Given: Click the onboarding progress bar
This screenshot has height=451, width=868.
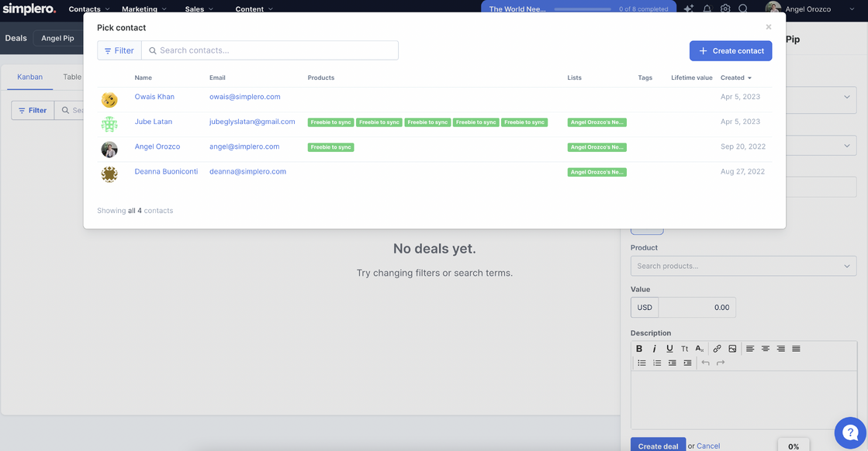Looking at the screenshot, I should pos(581,9).
